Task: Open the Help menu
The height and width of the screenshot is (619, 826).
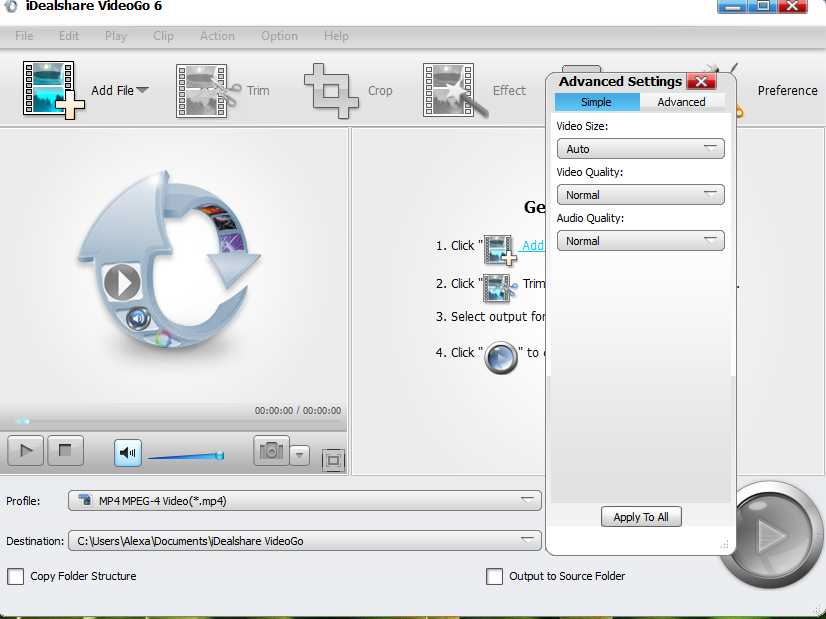Action: 336,36
